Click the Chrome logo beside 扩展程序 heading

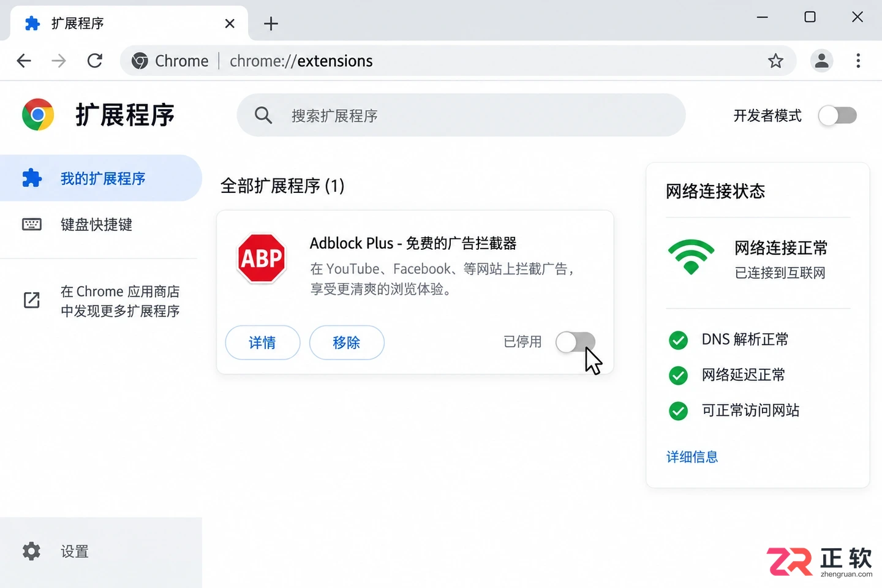38,115
